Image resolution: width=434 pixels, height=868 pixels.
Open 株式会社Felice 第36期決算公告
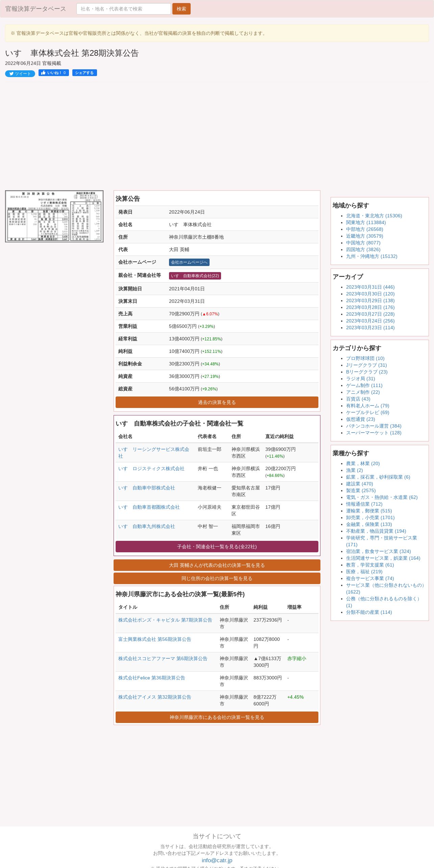coord(152,678)
